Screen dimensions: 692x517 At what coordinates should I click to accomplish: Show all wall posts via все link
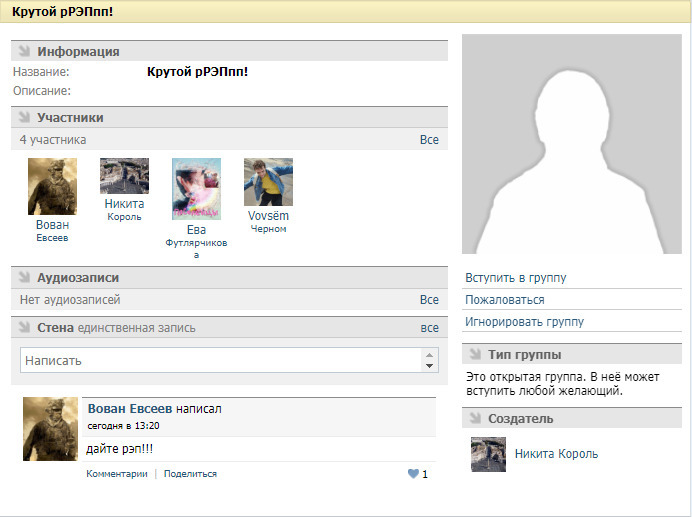(x=429, y=328)
